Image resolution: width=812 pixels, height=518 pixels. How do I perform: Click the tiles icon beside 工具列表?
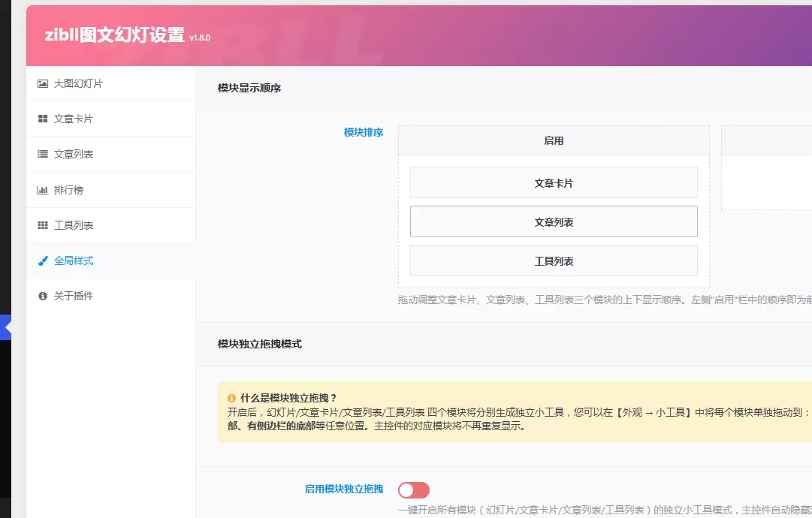[43, 225]
